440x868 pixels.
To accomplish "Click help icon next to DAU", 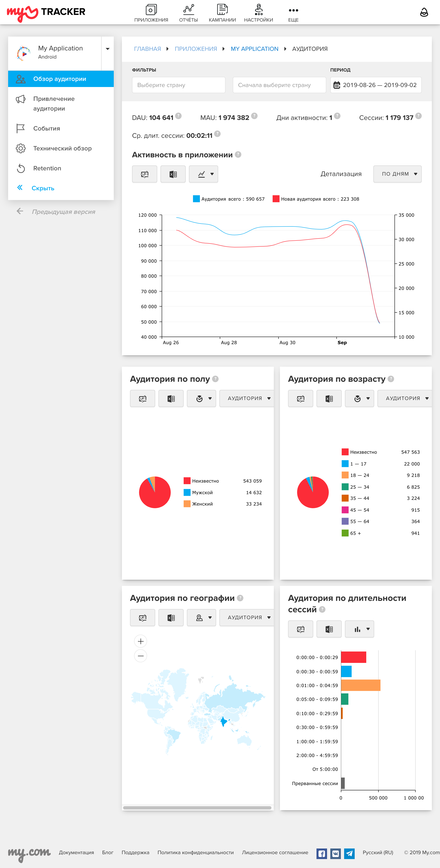I will tap(178, 116).
